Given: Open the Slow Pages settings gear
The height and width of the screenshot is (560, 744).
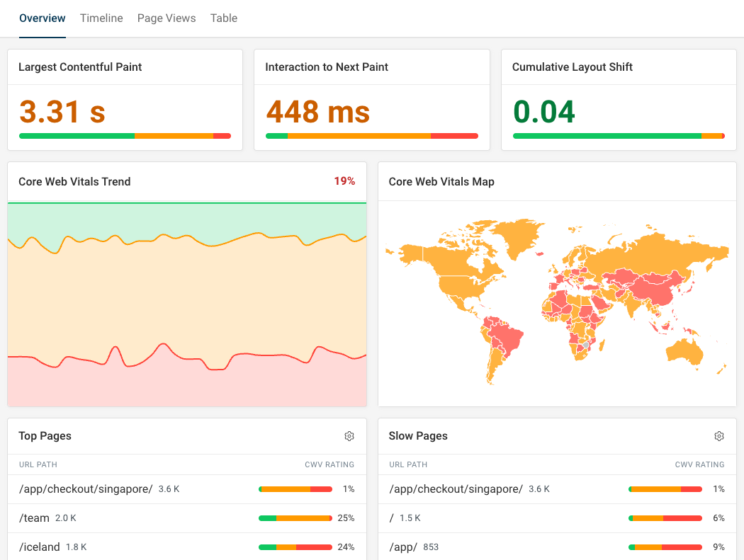Looking at the screenshot, I should pos(719,436).
